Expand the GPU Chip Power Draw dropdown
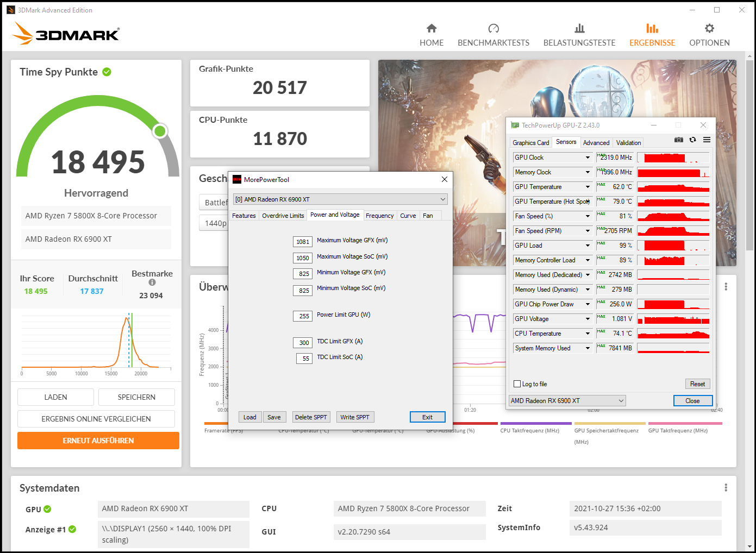This screenshot has height=553, width=756. 588,304
